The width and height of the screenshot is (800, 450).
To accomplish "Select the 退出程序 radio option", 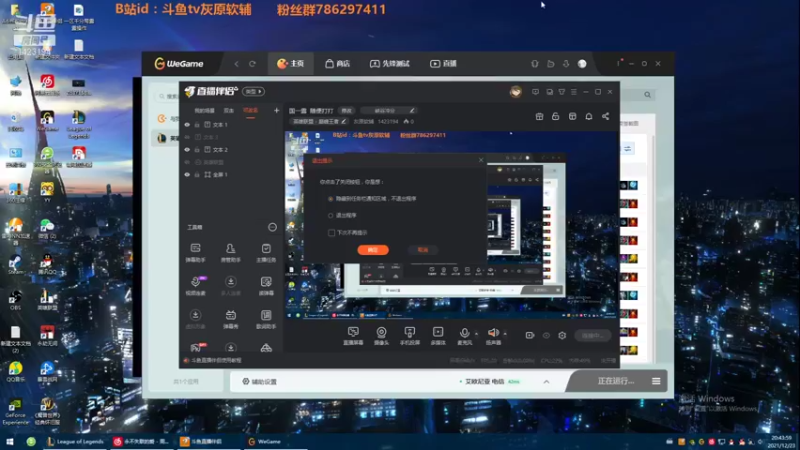I will pos(331,215).
